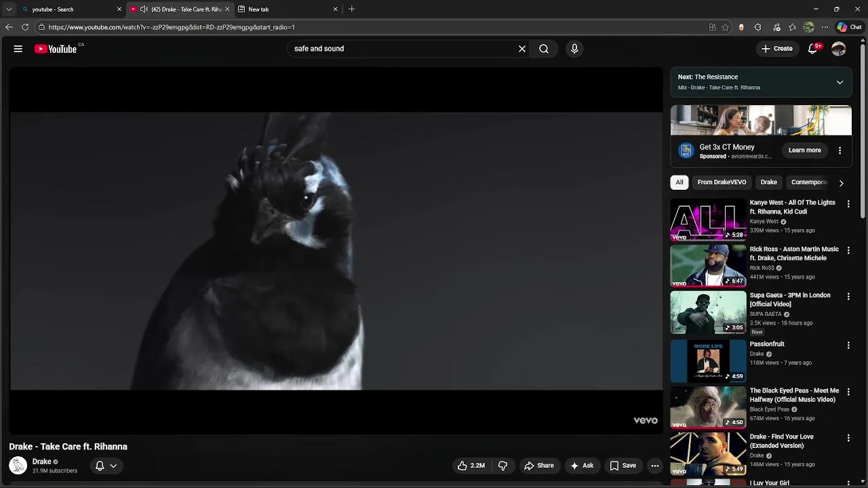Open the media control music note icon
Screen dimensions: 868x488
(x=776, y=27)
